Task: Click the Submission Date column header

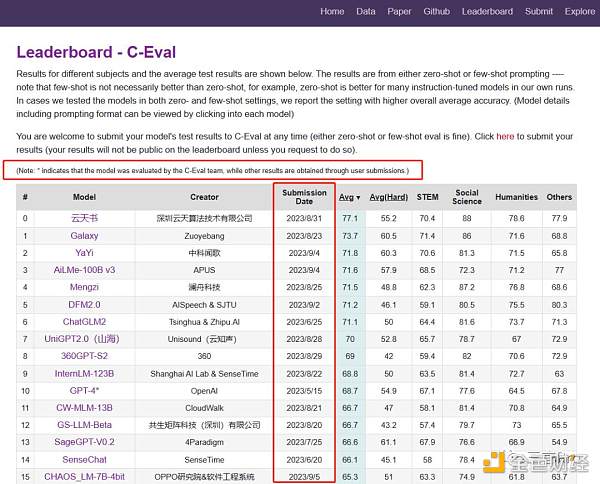Action: click(x=304, y=197)
